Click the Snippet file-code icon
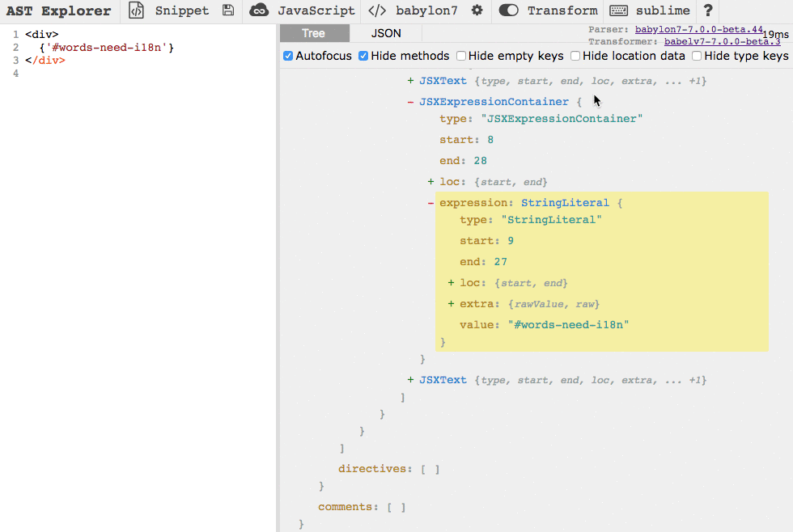This screenshot has width=793, height=532. coord(136,10)
